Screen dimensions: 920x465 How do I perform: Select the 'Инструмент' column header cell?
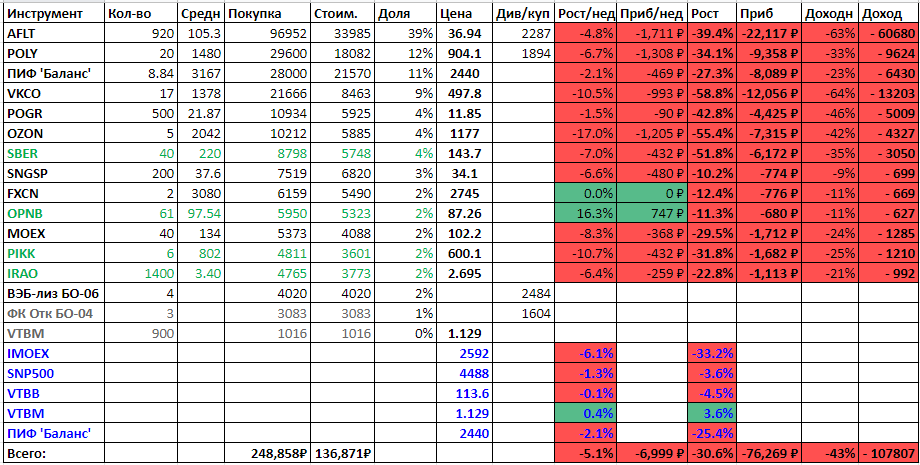[53, 14]
